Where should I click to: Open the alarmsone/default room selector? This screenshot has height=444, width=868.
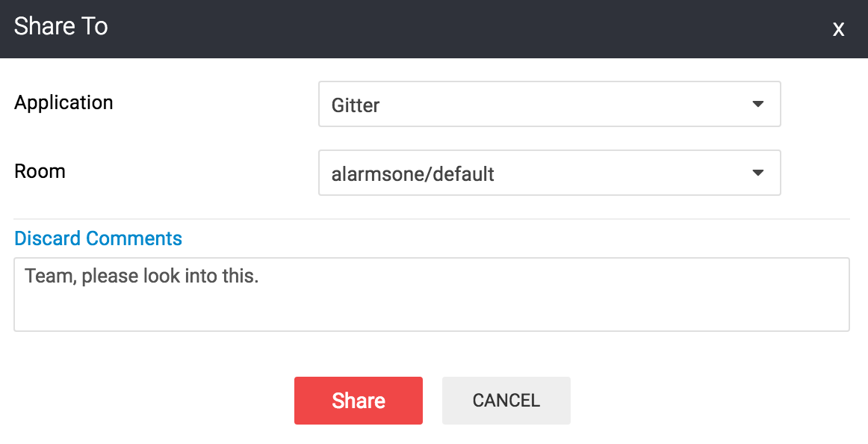point(549,173)
